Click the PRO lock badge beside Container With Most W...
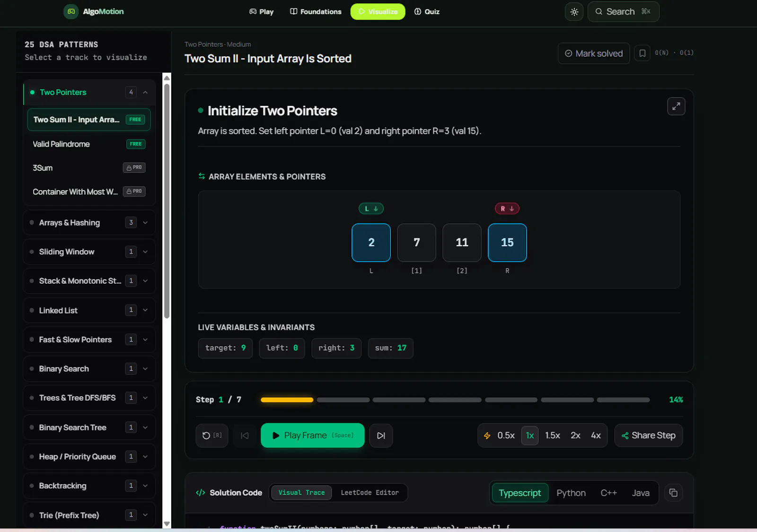This screenshot has width=757, height=532. click(x=134, y=191)
